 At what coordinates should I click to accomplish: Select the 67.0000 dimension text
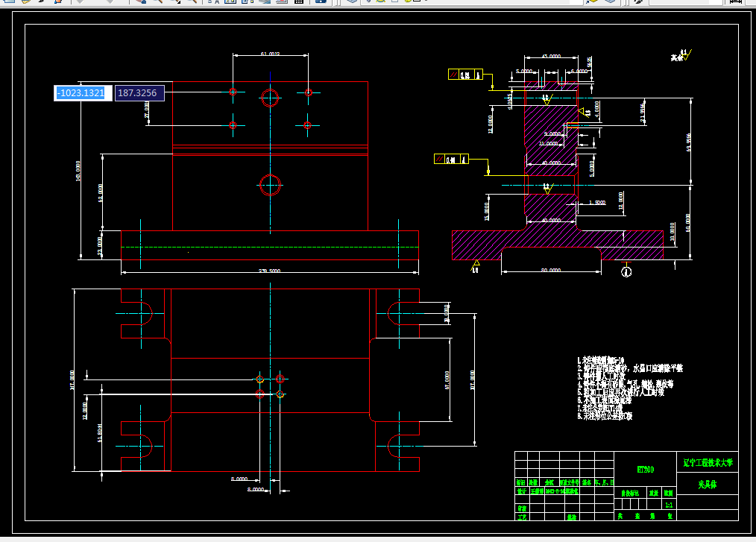coord(447,380)
